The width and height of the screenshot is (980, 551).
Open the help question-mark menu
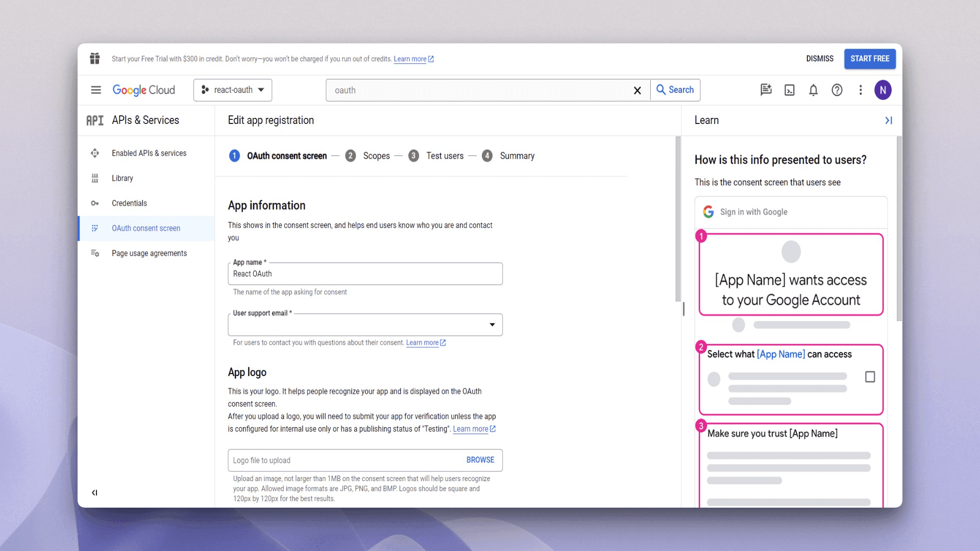[x=837, y=90]
